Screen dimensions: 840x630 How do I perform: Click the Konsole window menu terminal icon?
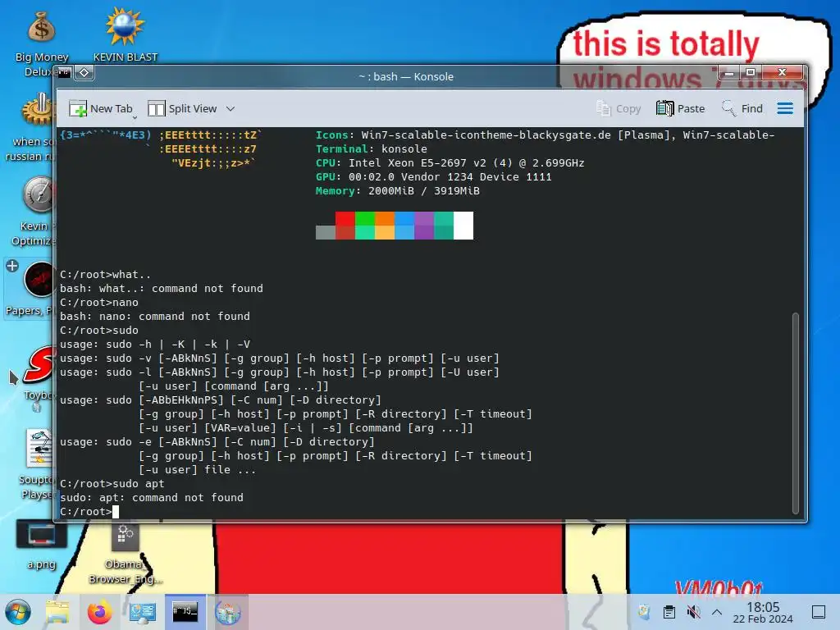pos(64,72)
